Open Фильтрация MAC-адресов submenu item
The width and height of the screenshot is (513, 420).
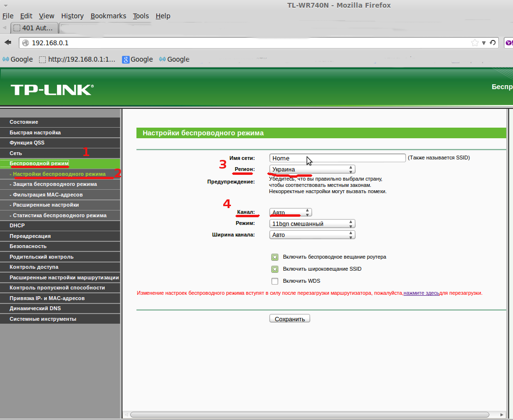(60, 195)
